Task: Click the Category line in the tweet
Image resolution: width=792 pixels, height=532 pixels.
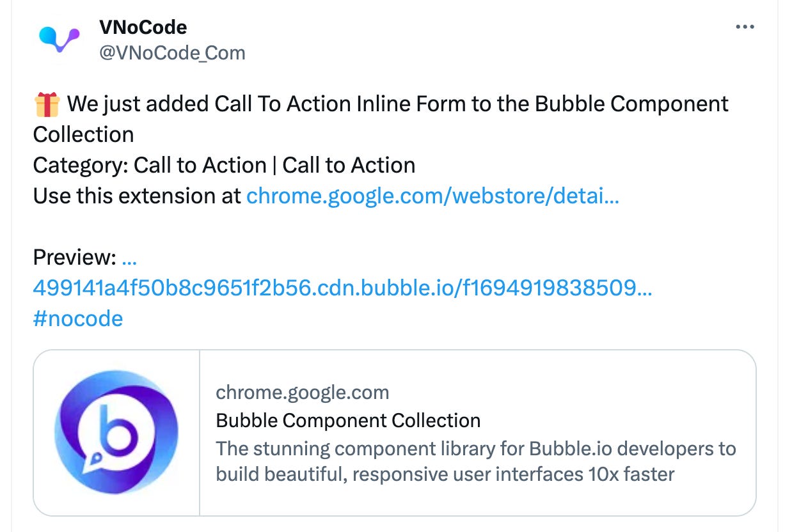Action: [x=224, y=165]
